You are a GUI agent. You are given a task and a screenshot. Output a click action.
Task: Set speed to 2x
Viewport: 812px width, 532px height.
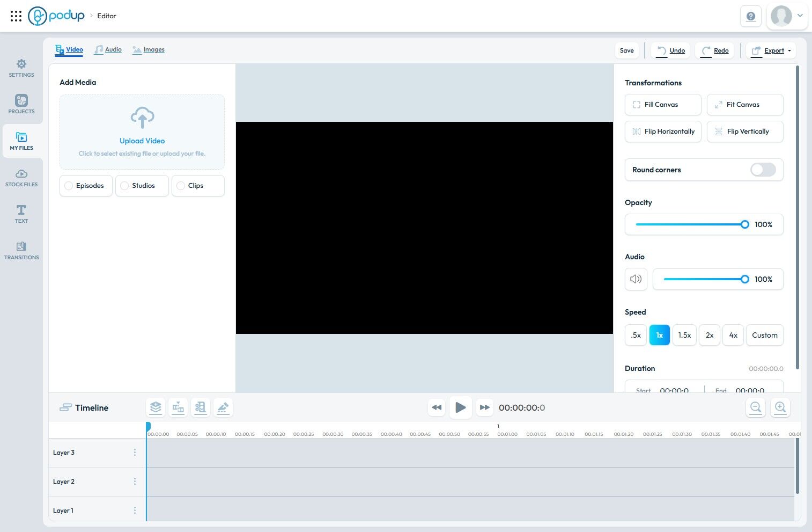coord(710,335)
